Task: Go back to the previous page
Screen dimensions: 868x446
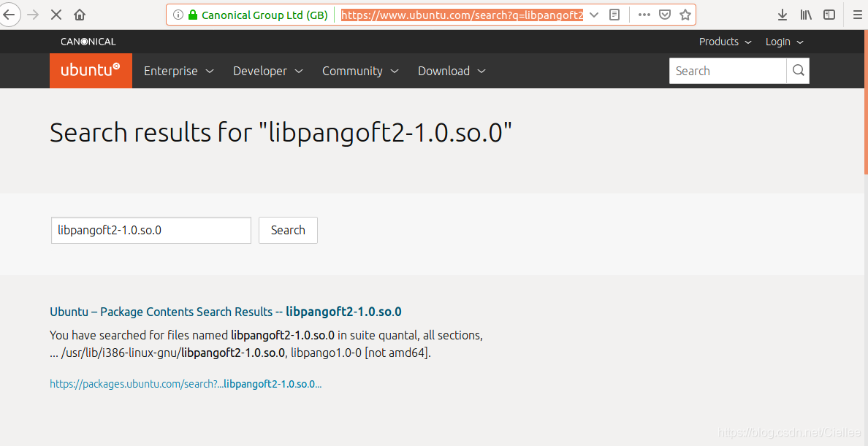Action: coord(9,15)
